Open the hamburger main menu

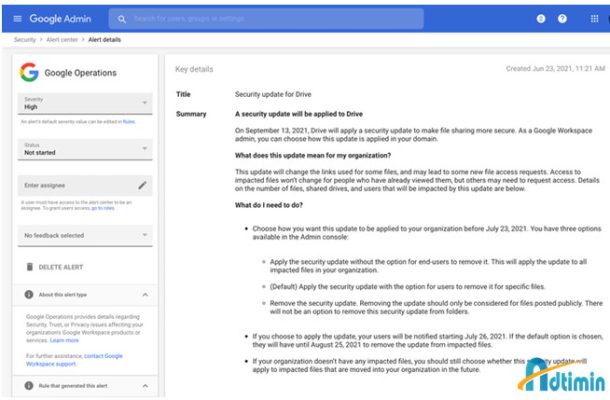18,19
